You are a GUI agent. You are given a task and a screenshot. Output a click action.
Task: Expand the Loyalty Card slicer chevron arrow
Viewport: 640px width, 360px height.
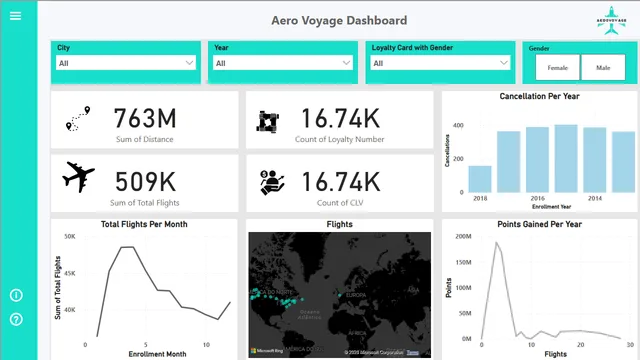coord(504,63)
